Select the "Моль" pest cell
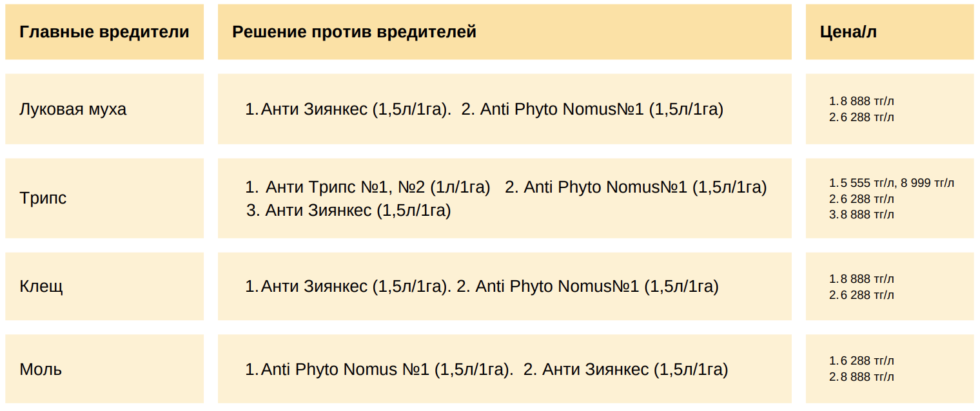This screenshot has width=980, height=411. (104, 369)
